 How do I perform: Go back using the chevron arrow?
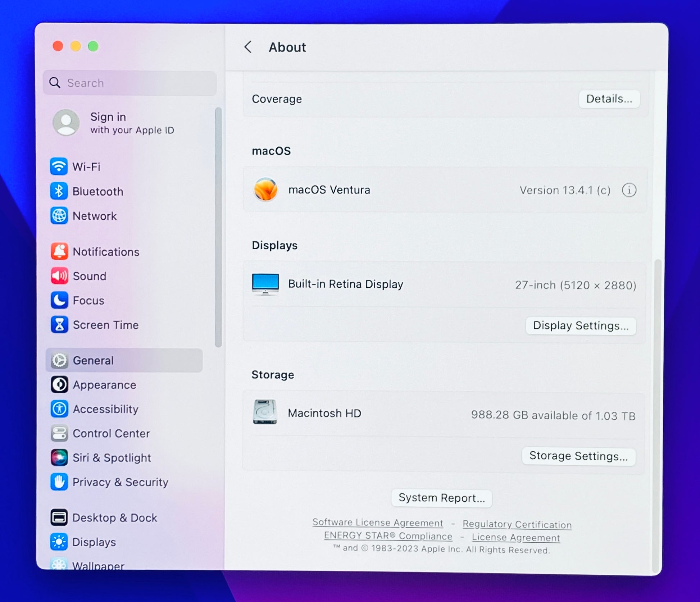(248, 47)
